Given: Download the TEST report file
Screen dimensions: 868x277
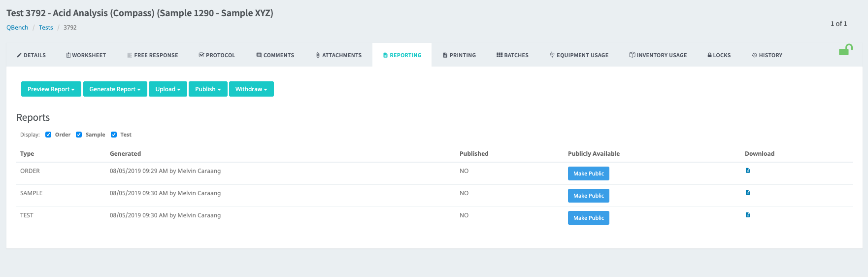Looking at the screenshot, I should coord(748,215).
